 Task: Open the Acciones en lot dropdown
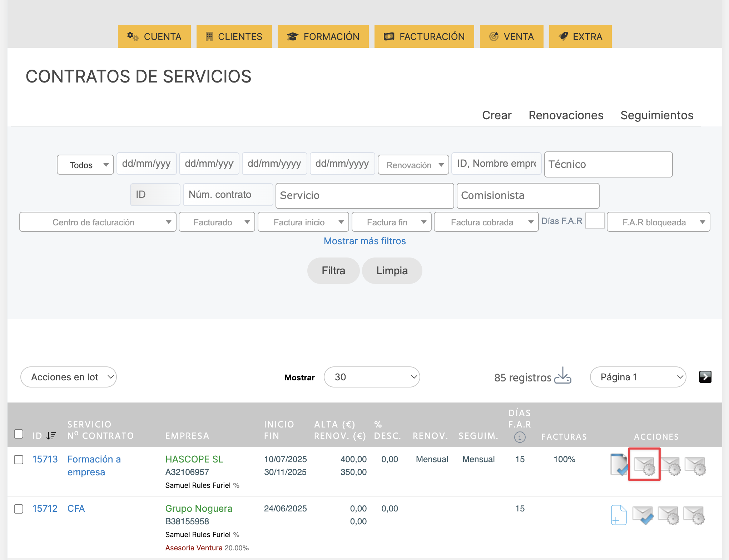[69, 377]
